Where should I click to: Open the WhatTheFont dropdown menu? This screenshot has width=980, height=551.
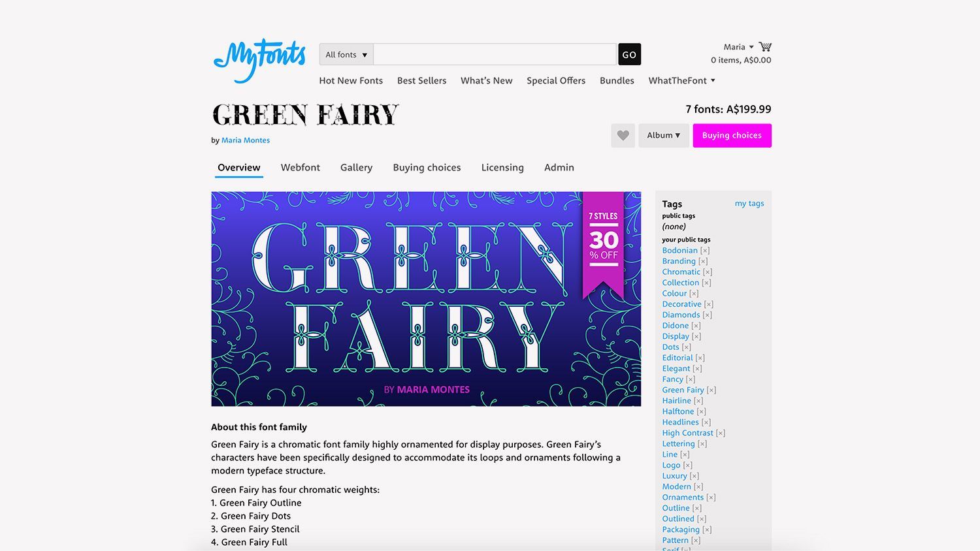pyautogui.click(x=681, y=81)
